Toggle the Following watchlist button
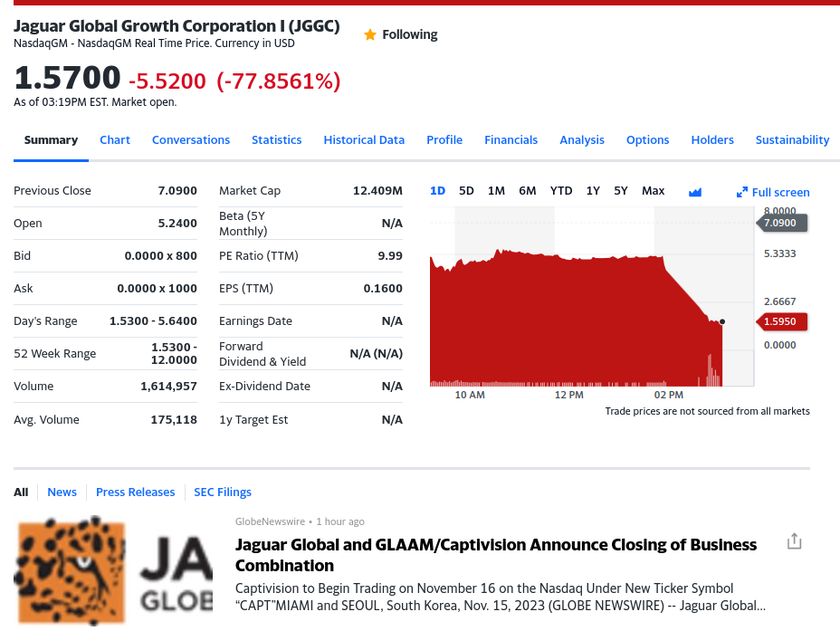This screenshot has width=840, height=631. click(400, 34)
